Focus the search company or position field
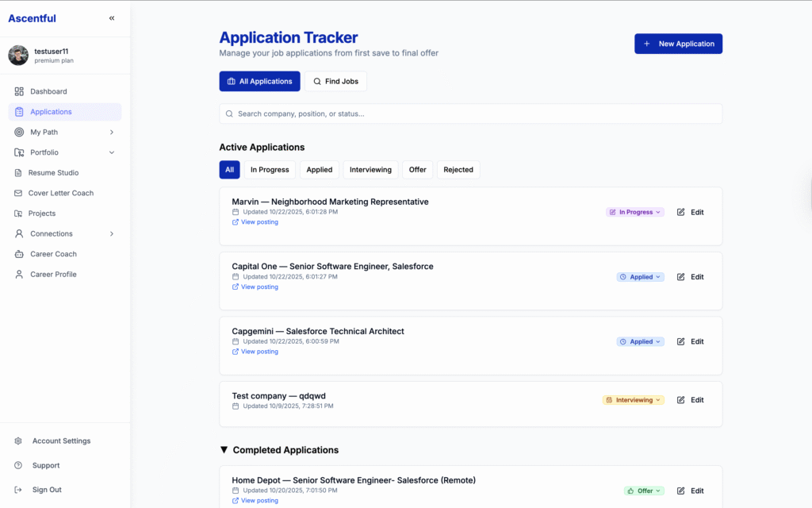 pyautogui.click(x=470, y=114)
